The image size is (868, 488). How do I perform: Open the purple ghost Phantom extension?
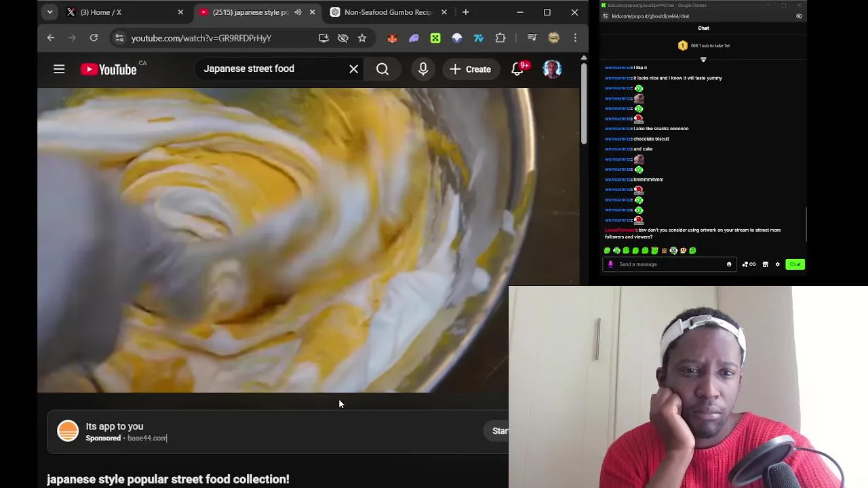[x=414, y=38]
